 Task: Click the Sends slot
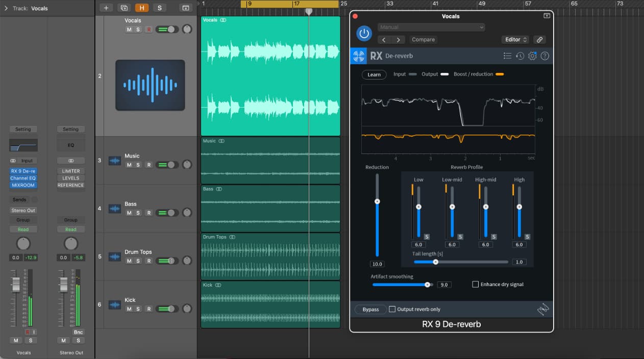click(x=19, y=200)
